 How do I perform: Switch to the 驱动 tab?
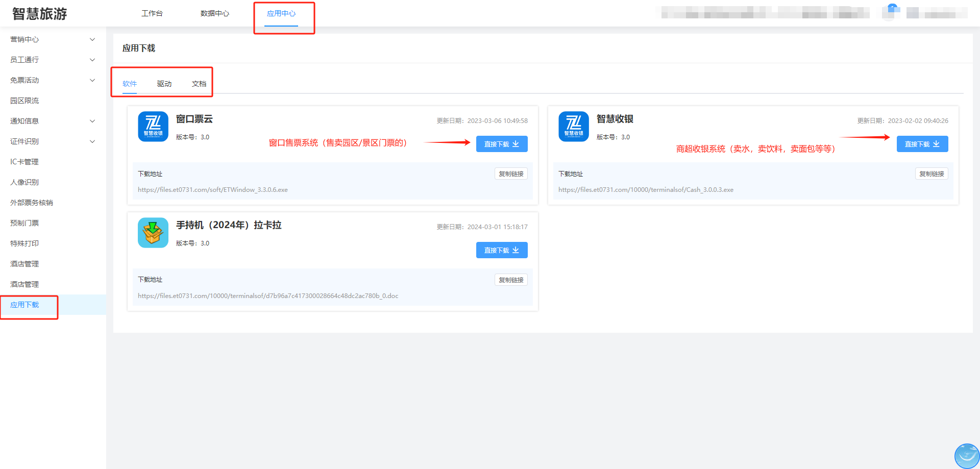[x=164, y=84]
